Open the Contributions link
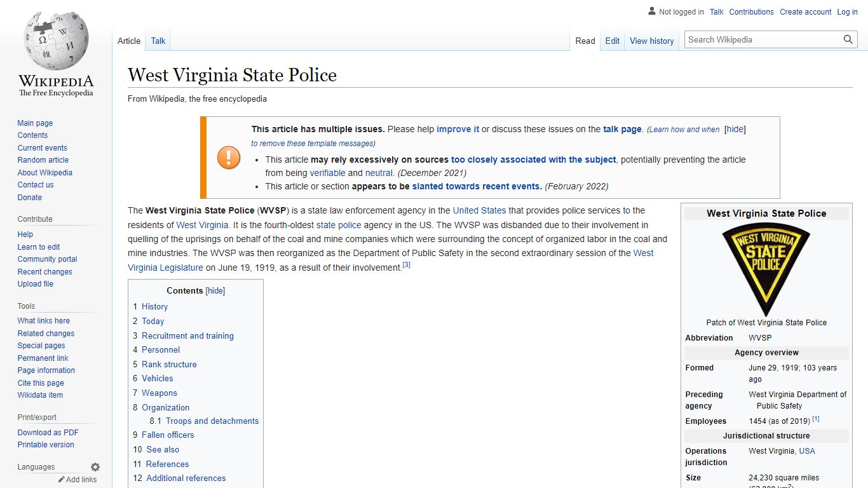 (752, 12)
